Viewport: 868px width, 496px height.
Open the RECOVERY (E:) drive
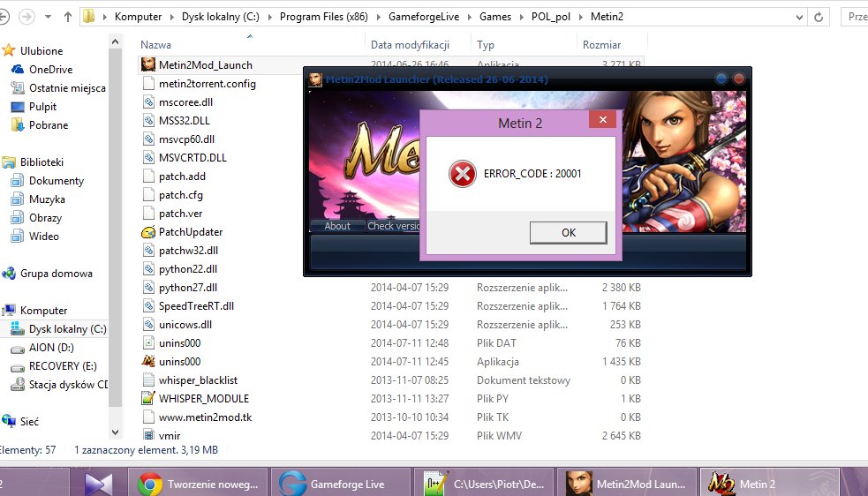point(63,366)
